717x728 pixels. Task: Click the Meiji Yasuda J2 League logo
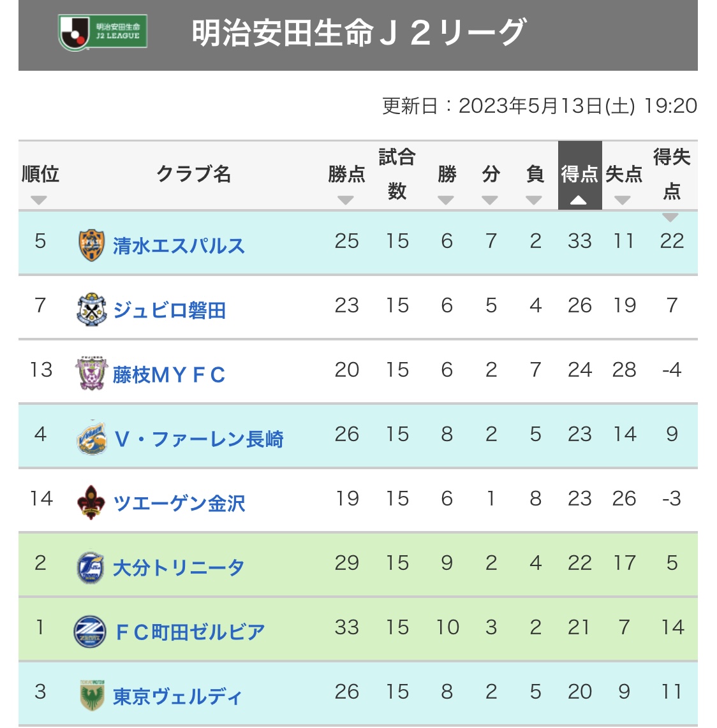pos(103,33)
